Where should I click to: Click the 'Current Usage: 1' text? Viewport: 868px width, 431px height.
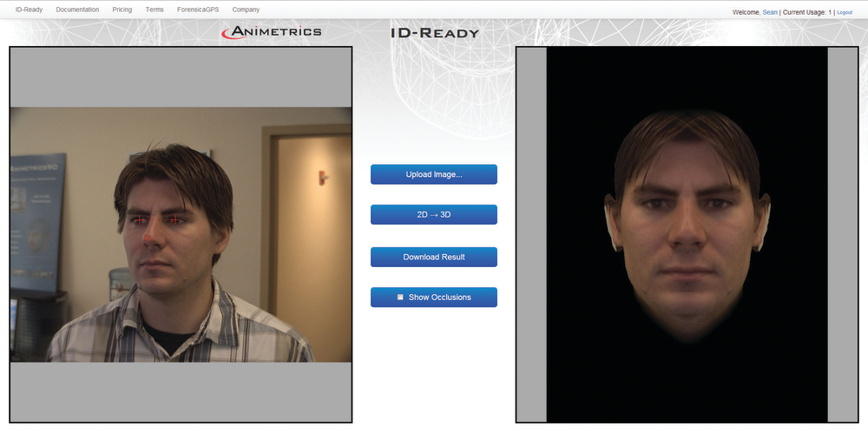pyautogui.click(x=807, y=12)
